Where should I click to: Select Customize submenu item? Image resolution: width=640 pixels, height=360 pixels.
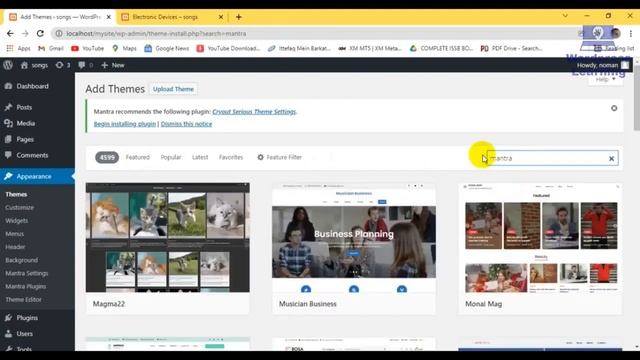(x=20, y=207)
